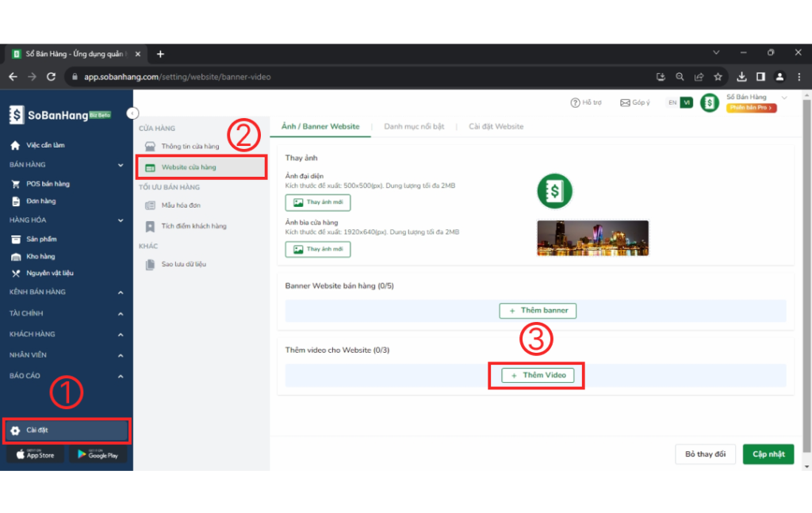Select the Sổ Bán Hàng browser tab
Image resolution: width=812 pixels, height=513 pixels.
pos(77,54)
